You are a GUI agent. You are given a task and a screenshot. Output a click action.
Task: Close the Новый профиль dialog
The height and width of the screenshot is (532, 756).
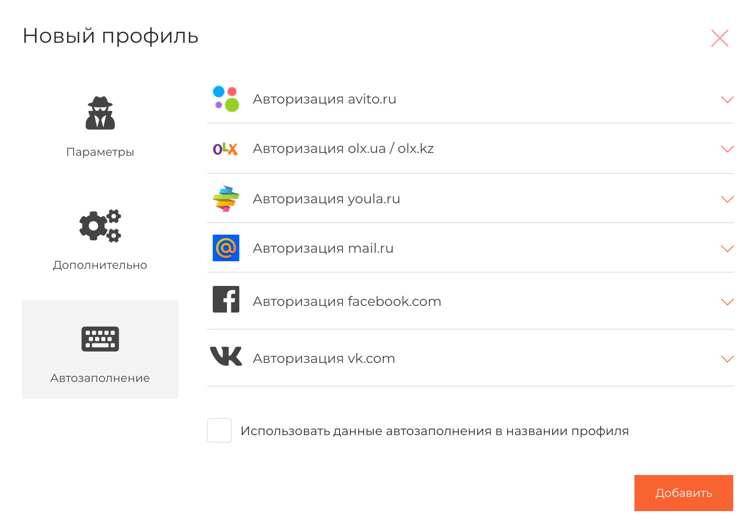(720, 38)
